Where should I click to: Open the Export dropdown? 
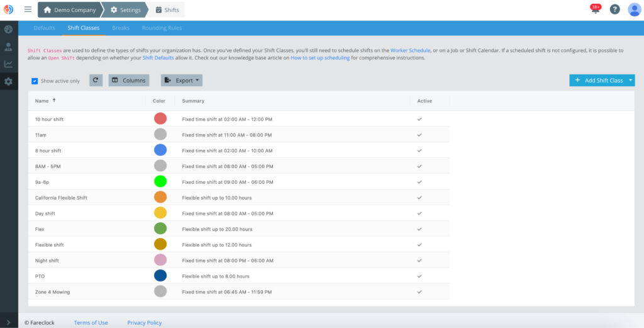pyautogui.click(x=182, y=80)
